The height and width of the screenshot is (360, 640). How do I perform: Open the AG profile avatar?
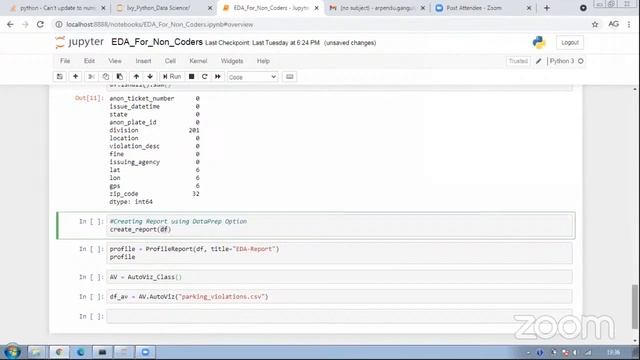[613, 24]
